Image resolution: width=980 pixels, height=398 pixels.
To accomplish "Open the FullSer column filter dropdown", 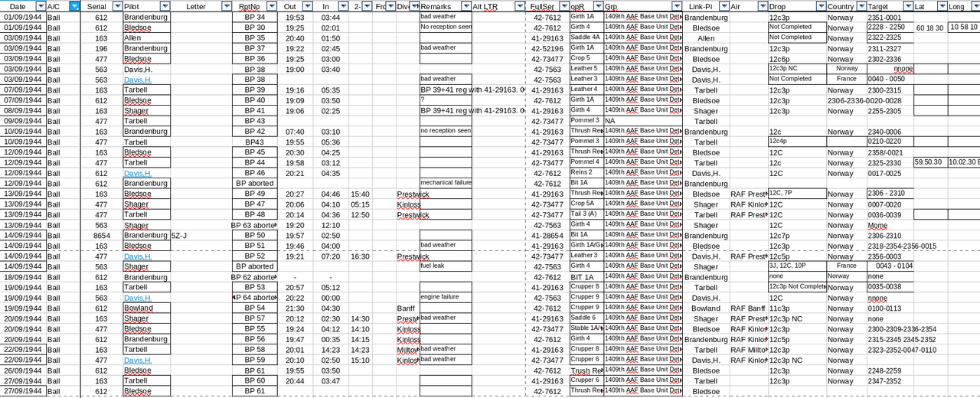I will pyautogui.click(x=564, y=6).
